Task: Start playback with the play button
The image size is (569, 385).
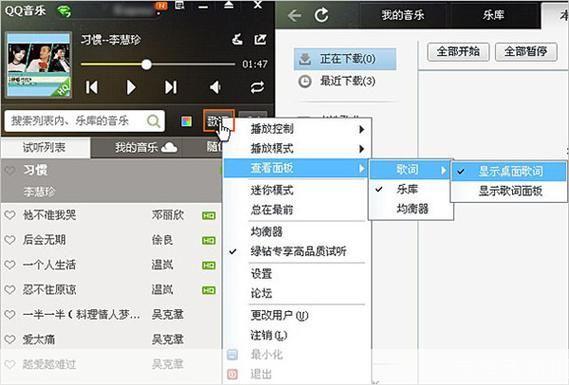Action: (131, 87)
